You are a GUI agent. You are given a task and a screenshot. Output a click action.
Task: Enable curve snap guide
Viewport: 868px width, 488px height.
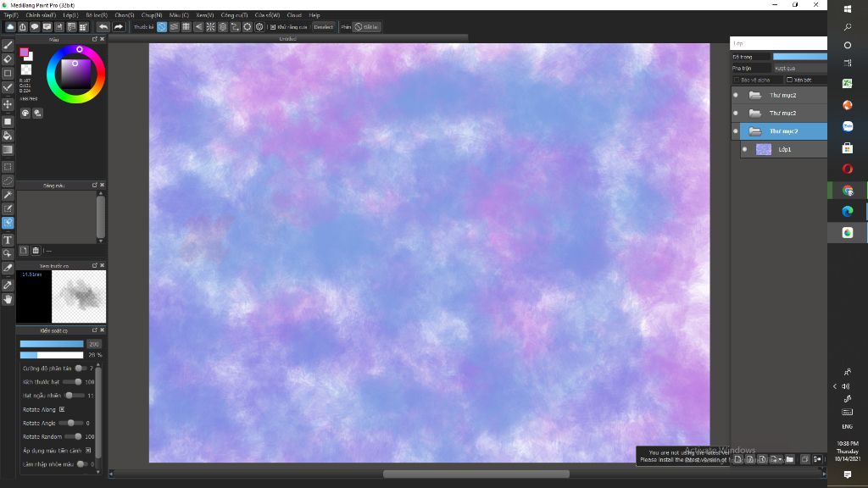(x=235, y=26)
